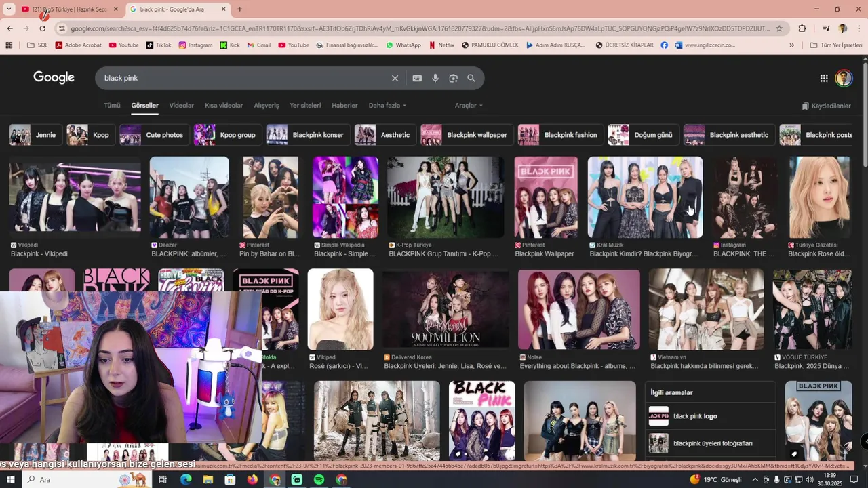Switch to the Tümü tab
Image resolution: width=868 pixels, height=488 pixels.
coord(112,106)
